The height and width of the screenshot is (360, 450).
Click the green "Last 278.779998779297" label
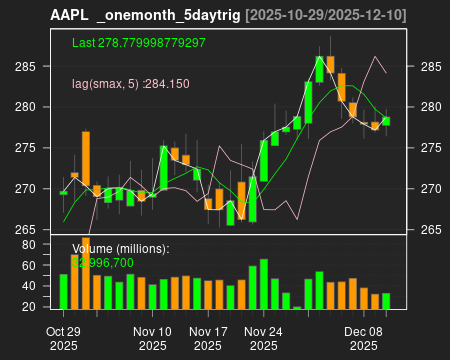click(x=139, y=43)
